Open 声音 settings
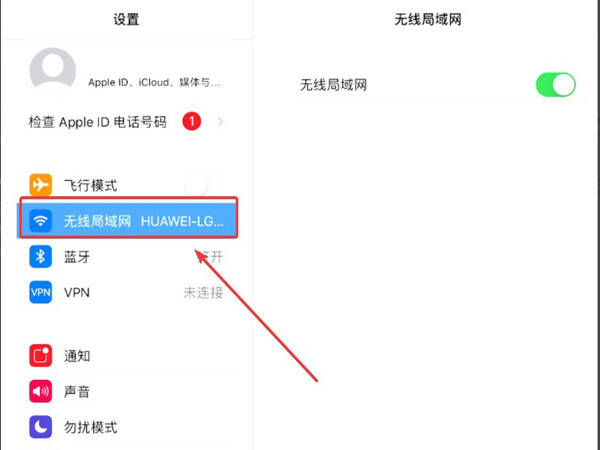 tap(126, 391)
